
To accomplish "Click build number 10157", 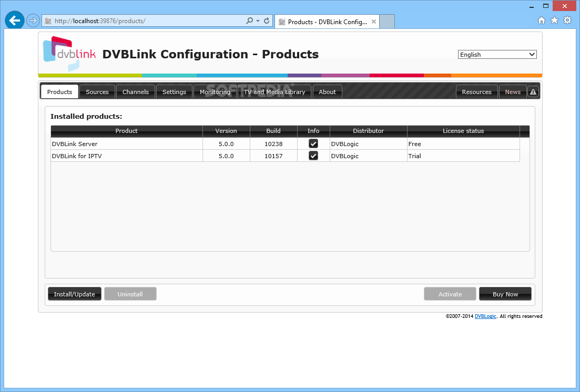I will pos(273,156).
